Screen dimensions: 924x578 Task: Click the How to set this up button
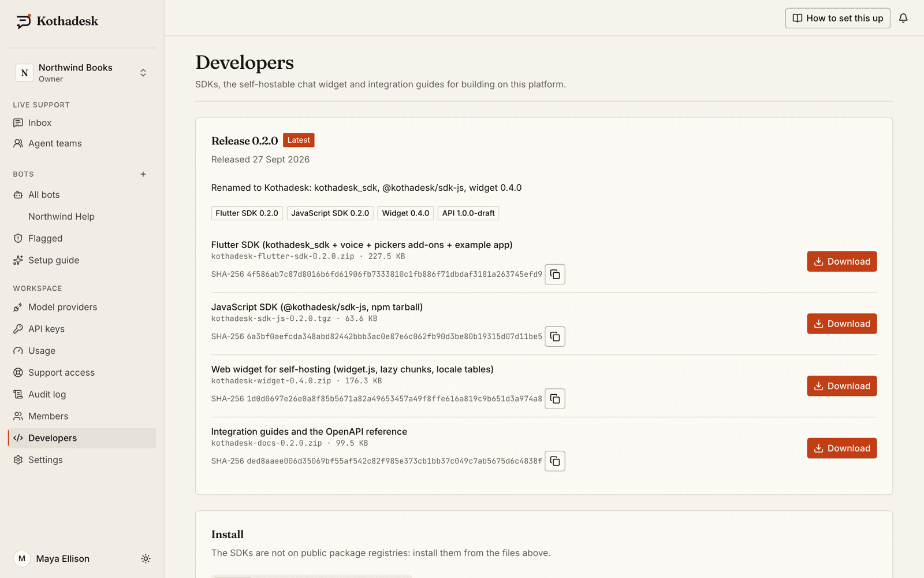pyautogui.click(x=837, y=18)
